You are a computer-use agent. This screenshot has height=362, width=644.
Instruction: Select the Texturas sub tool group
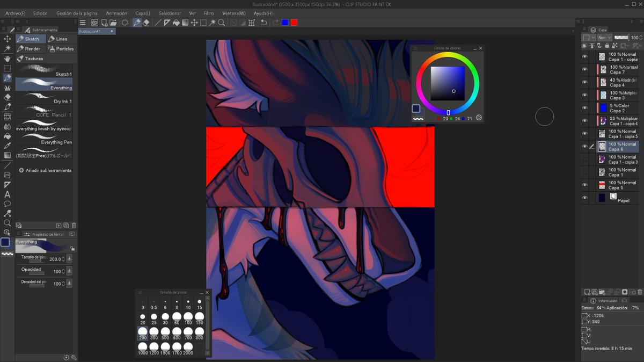(30, 58)
